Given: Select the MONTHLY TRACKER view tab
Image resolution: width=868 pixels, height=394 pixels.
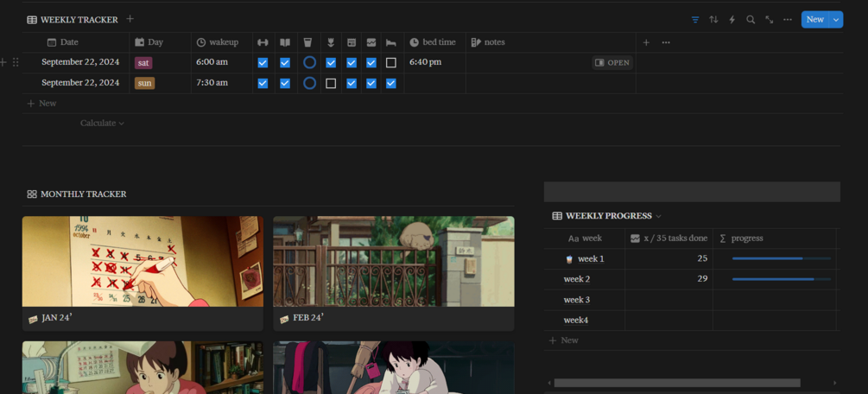Looking at the screenshot, I should (77, 194).
